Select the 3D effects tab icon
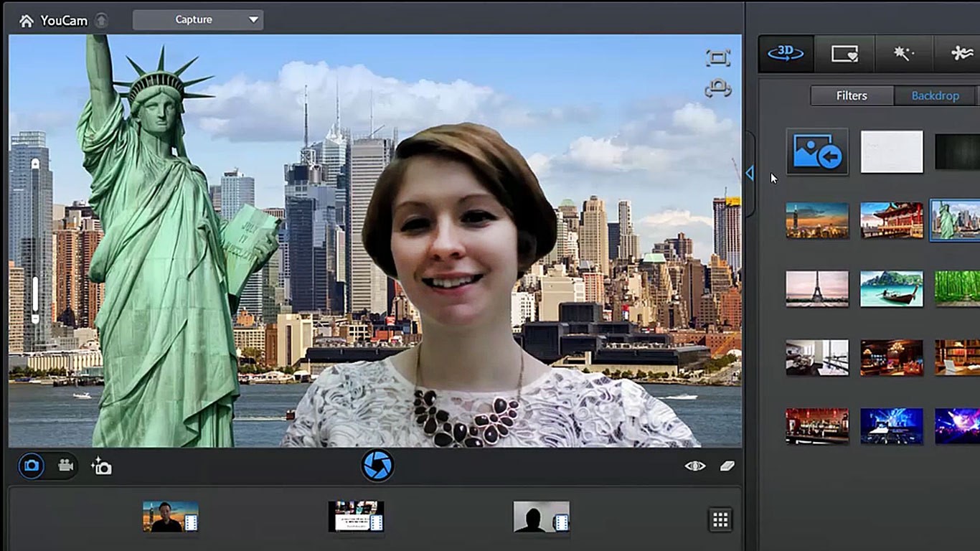This screenshot has width=980, height=551. [785, 54]
